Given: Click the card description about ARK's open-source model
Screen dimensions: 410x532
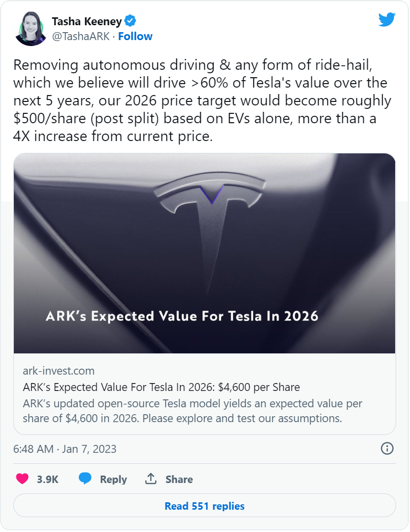Looking at the screenshot, I should (x=192, y=411).
